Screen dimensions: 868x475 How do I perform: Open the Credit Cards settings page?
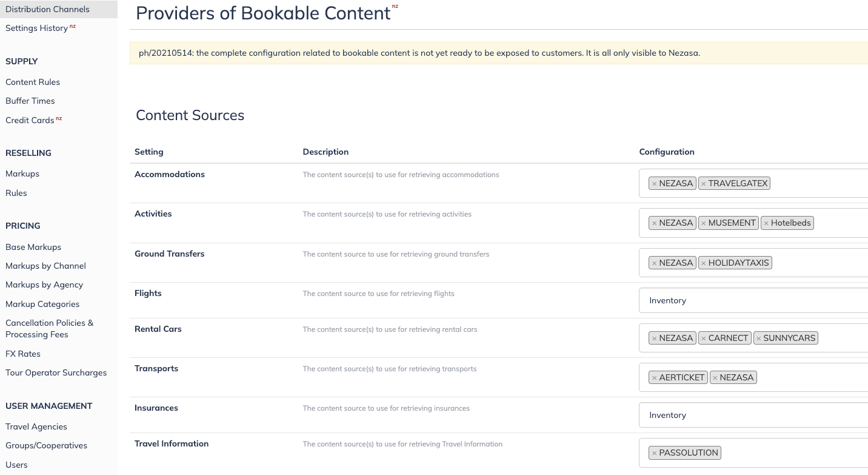tap(30, 120)
